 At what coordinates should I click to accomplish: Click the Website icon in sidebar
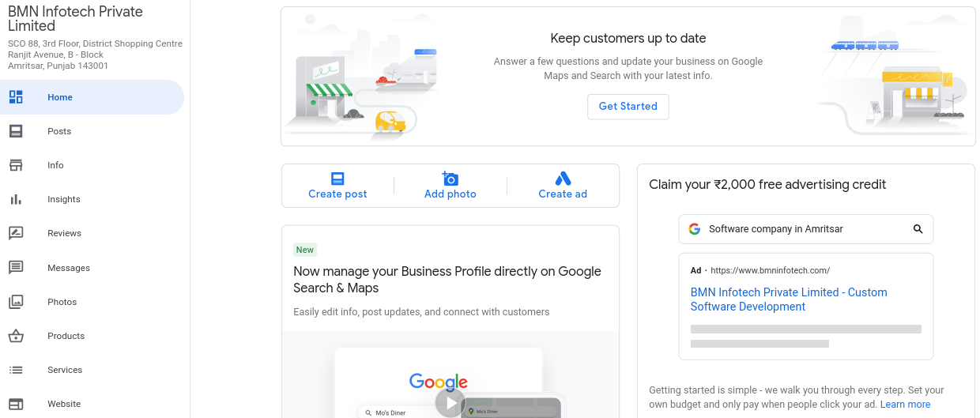[16, 404]
